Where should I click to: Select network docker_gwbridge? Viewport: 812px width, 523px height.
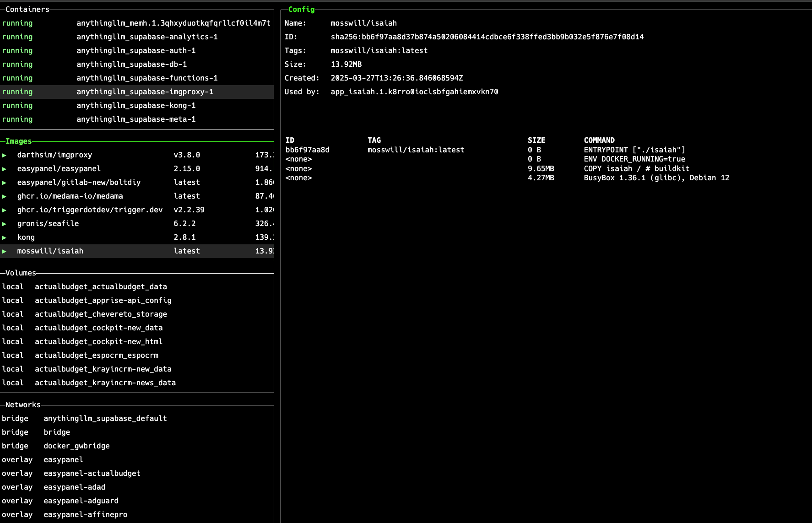(x=76, y=446)
